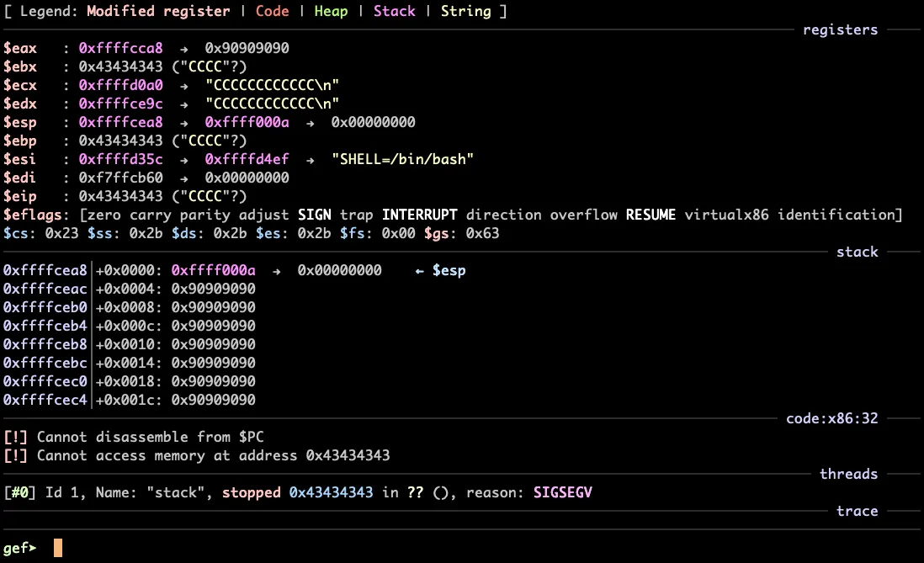Click the RESUME flag in eflags
Image resolution: width=924 pixels, height=563 pixels.
point(651,215)
